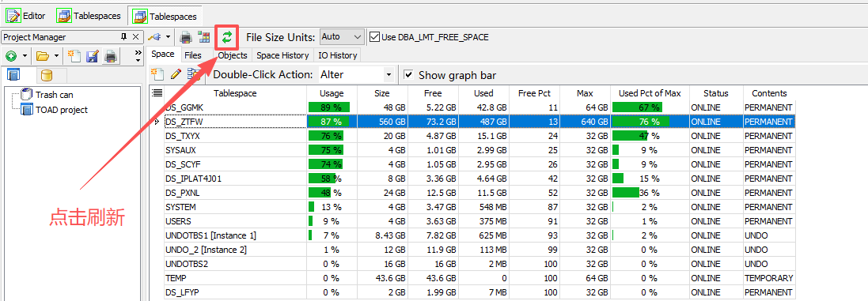Click the printer icon in Project Manager toolbar
This screenshot has width=868, height=301.
pyautogui.click(x=112, y=56)
